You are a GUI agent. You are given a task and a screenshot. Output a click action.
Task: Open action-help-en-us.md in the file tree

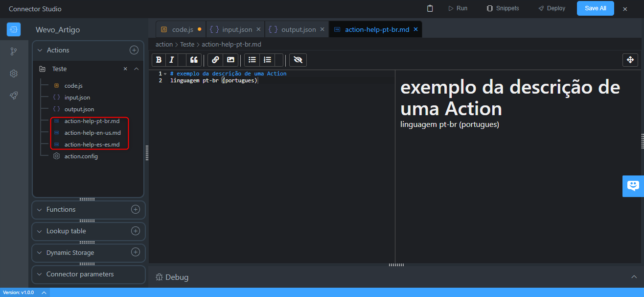point(92,133)
